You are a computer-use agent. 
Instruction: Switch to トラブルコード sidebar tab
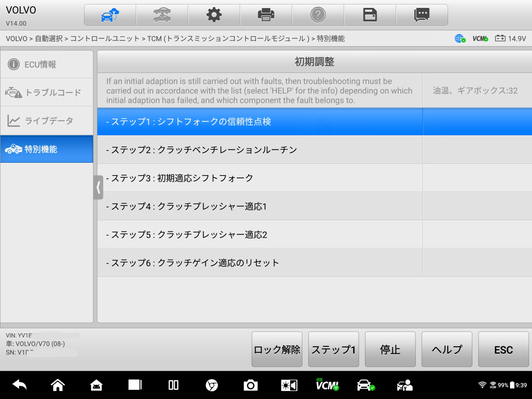click(x=47, y=92)
